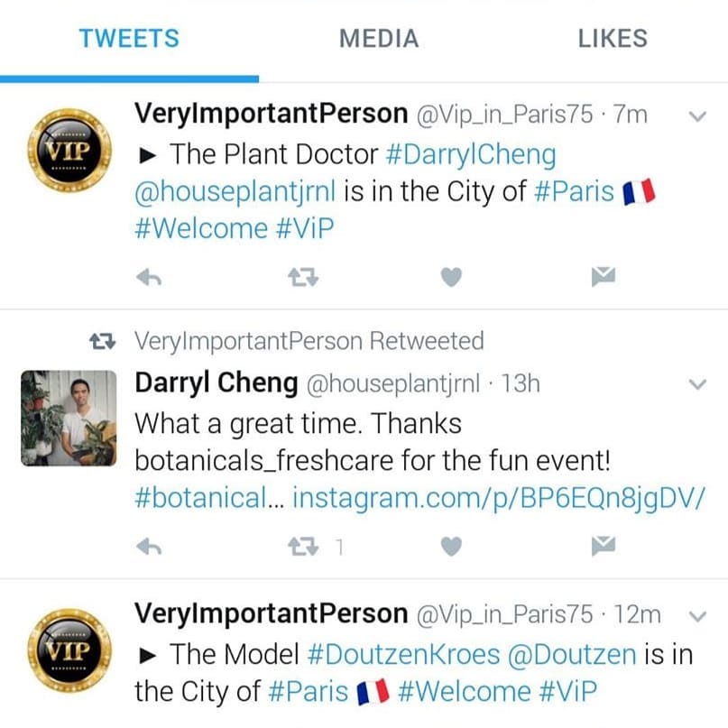Switch to the Likes tab
The image size is (728, 728).
pyautogui.click(x=613, y=39)
